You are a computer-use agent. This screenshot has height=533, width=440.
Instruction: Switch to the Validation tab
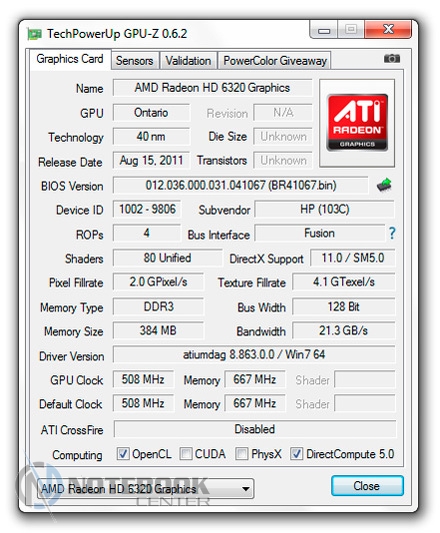click(x=188, y=61)
